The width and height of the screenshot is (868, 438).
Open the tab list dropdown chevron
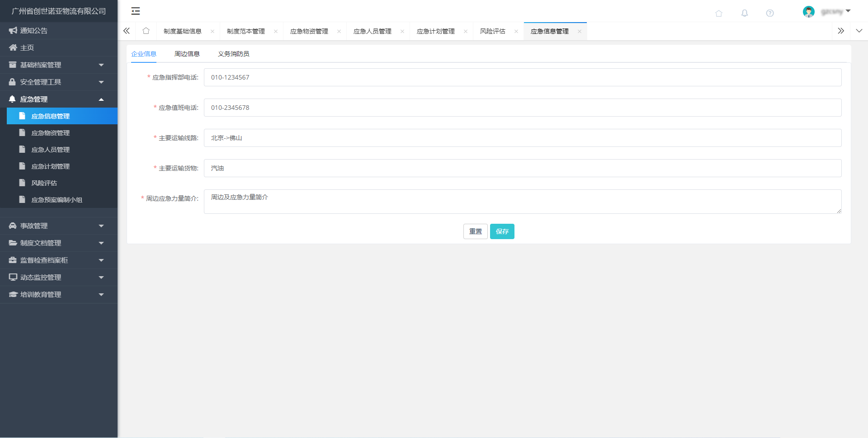pyautogui.click(x=859, y=31)
